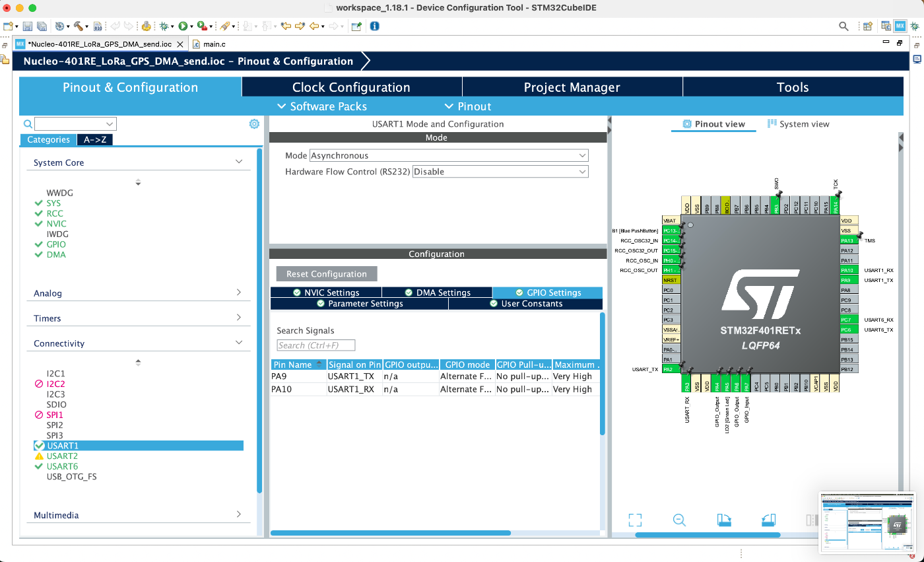Switch to the Debug perspective bug icon

click(x=914, y=26)
